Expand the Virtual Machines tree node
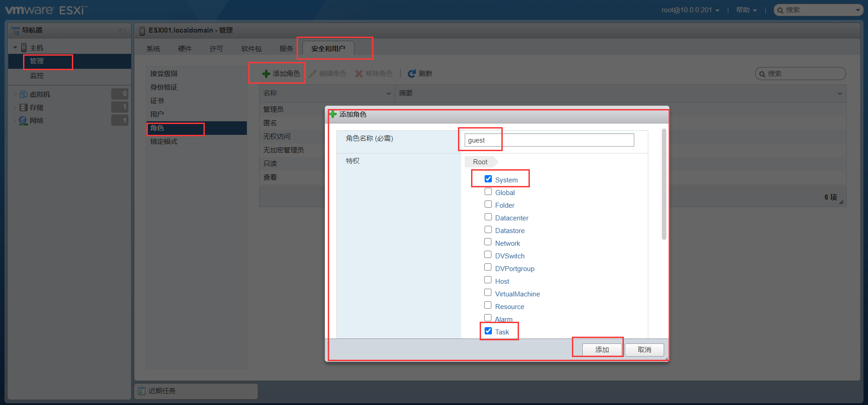The width and height of the screenshot is (868, 405). (x=15, y=95)
